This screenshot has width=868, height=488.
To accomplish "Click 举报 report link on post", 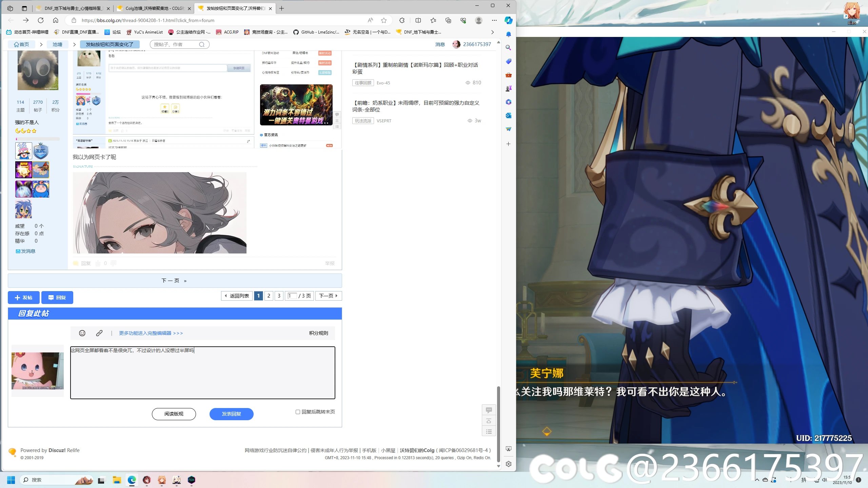I will click(330, 263).
